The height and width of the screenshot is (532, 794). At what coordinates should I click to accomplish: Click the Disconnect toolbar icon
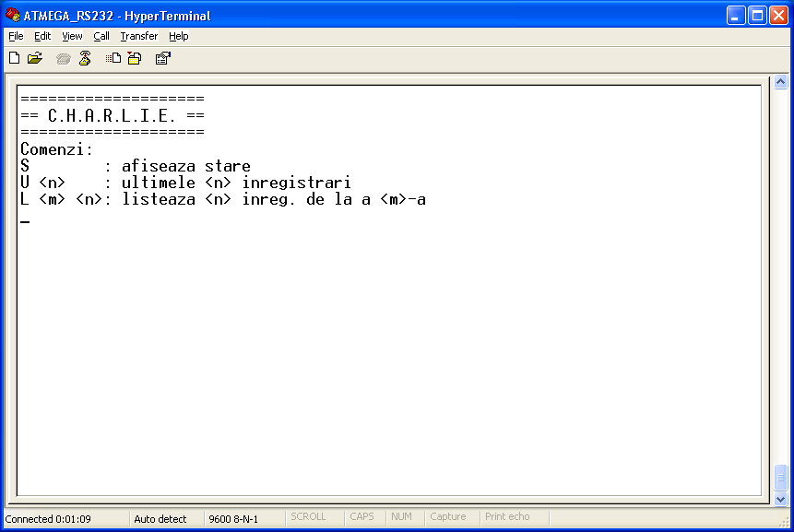click(x=85, y=57)
